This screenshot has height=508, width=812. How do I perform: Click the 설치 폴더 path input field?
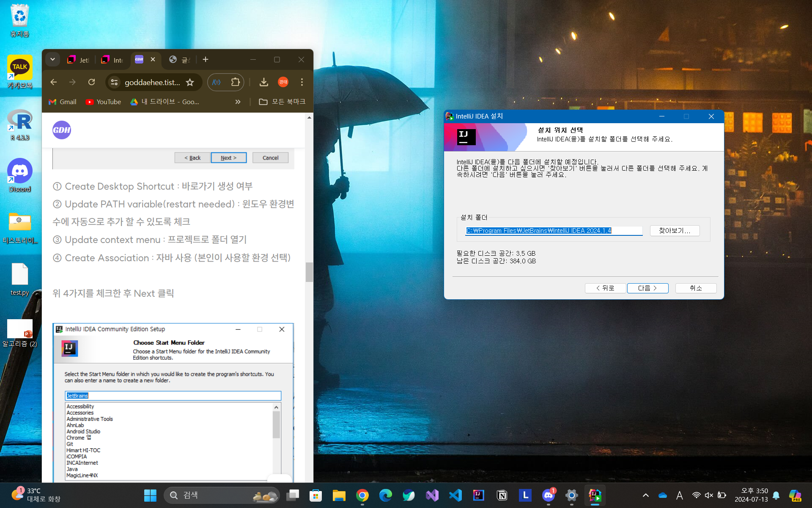tap(554, 231)
